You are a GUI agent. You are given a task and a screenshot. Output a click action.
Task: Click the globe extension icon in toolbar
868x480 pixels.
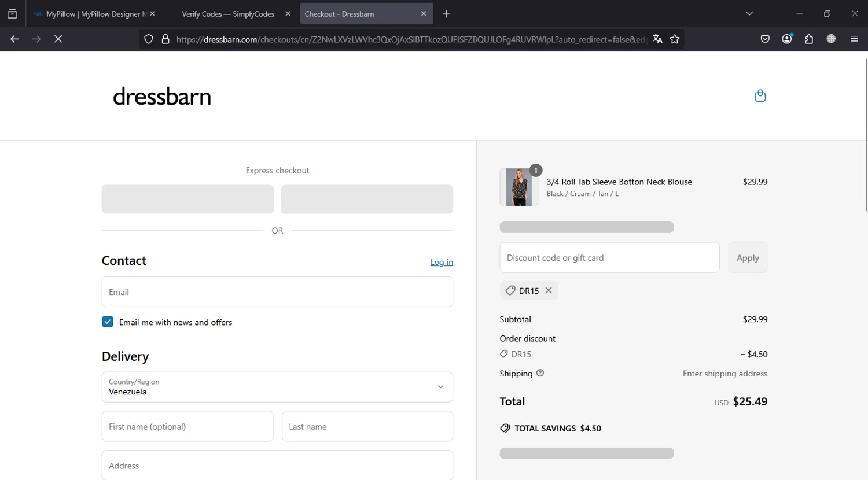[831, 39]
